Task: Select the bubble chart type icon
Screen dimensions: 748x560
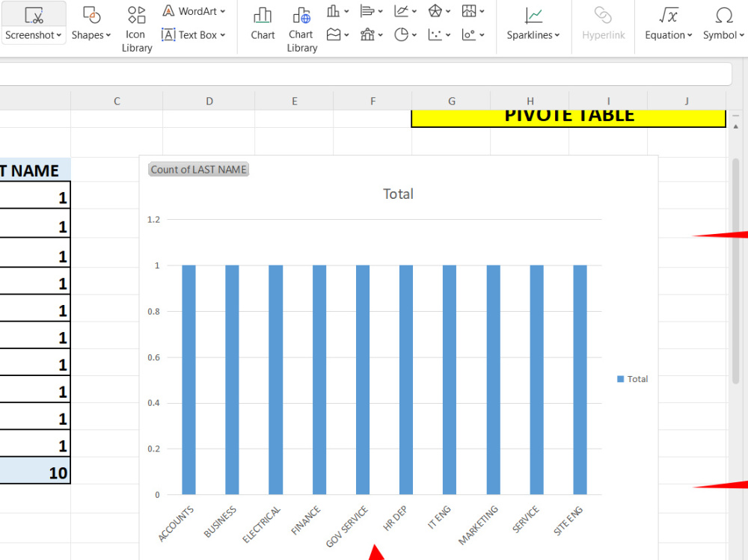Action: point(468,34)
